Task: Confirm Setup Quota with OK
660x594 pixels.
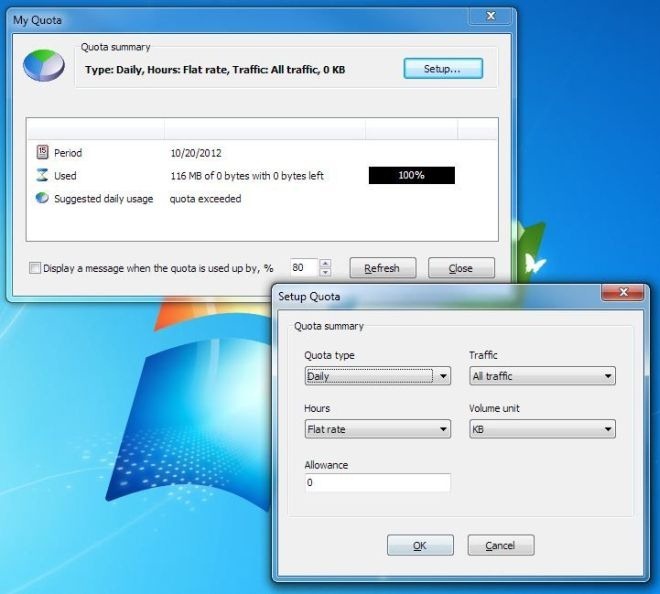Action: coord(420,546)
